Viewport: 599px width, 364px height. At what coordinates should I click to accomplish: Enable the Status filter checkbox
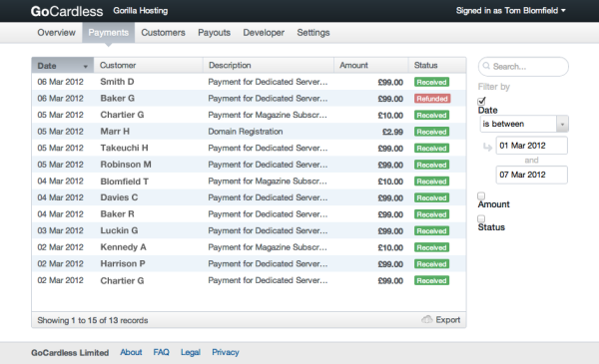coord(481,218)
